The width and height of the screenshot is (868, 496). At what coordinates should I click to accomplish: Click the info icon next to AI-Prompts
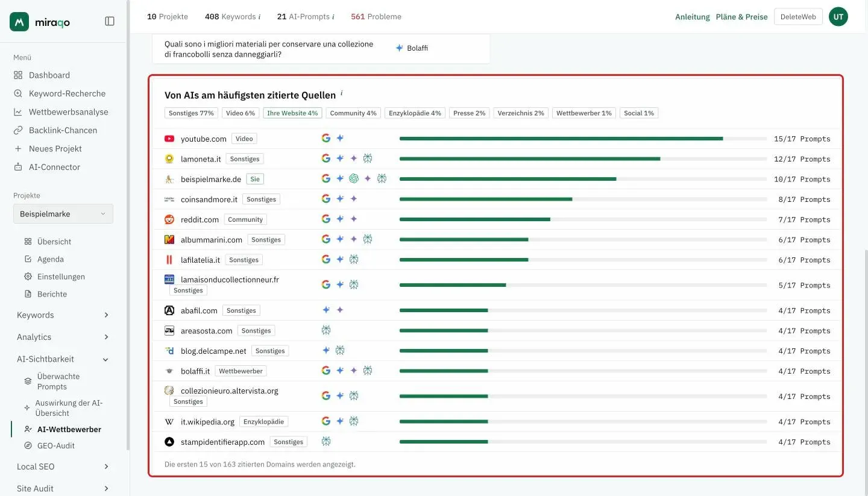[x=333, y=17]
